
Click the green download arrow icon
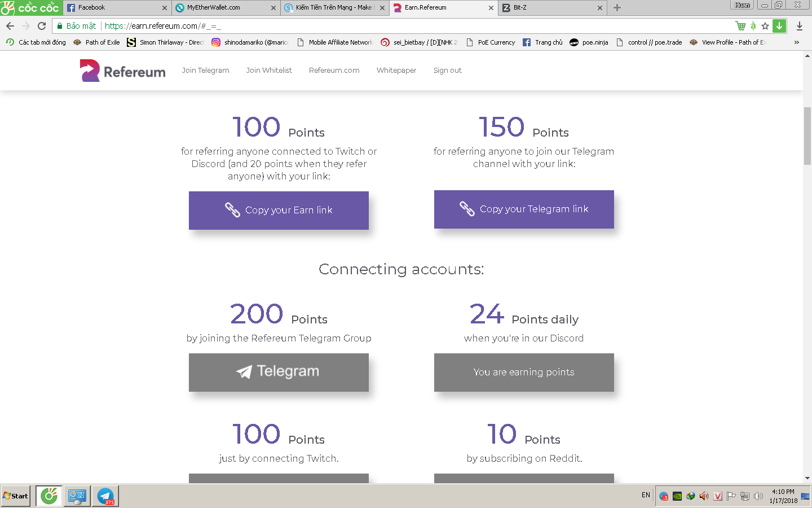779,26
